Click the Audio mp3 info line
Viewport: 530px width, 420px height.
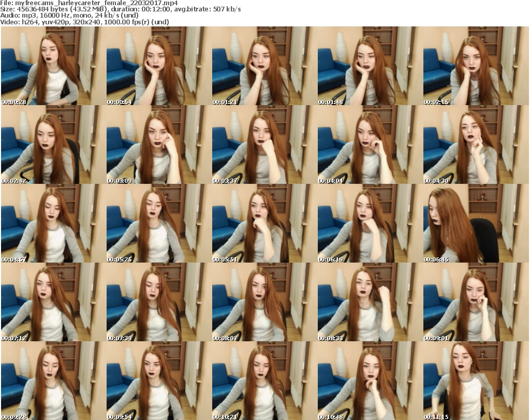click(x=69, y=16)
